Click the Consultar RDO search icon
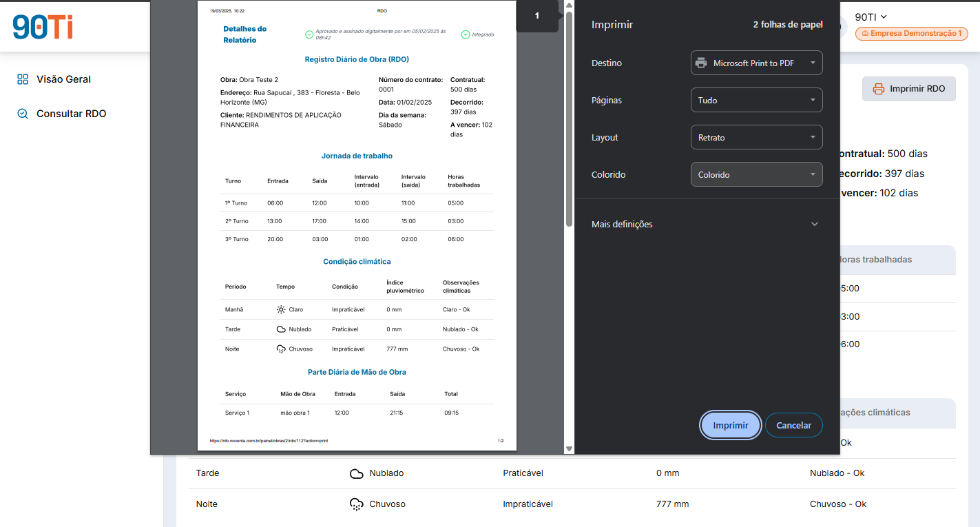Screen dimensions: 980x527 (x=23, y=114)
